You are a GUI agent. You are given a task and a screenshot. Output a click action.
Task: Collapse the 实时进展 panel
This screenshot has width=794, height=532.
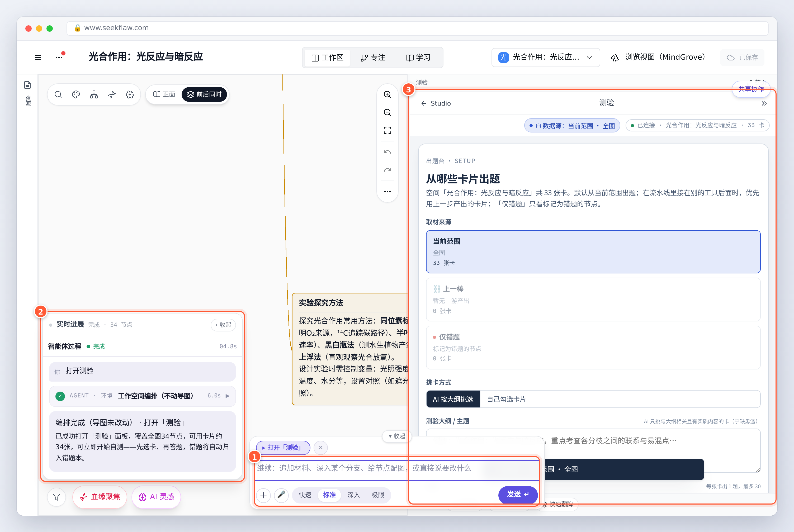click(x=223, y=325)
